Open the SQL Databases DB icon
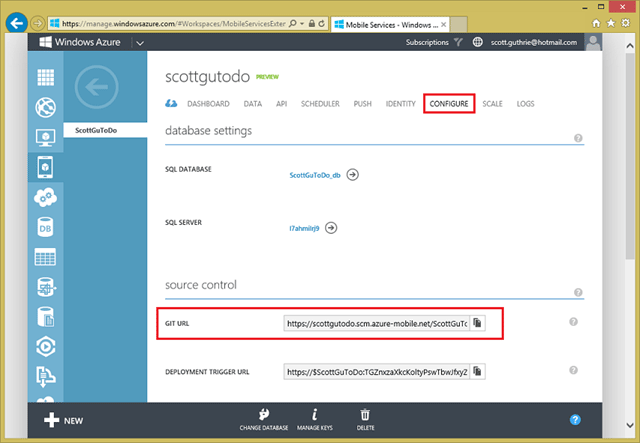 [45, 227]
